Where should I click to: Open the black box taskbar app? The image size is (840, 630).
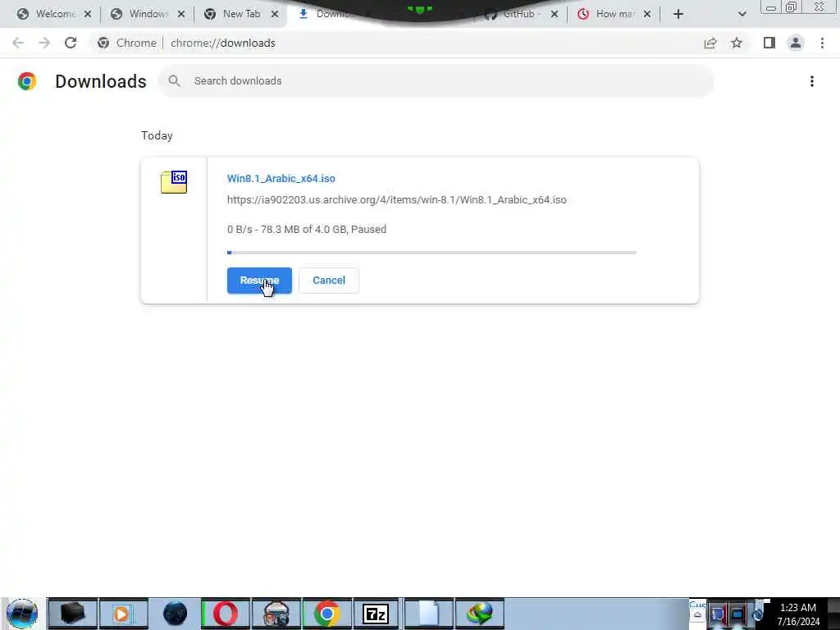[x=72, y=614]
